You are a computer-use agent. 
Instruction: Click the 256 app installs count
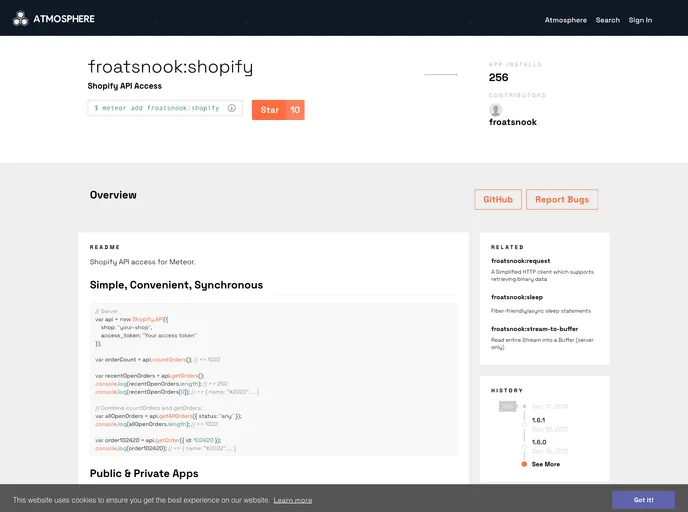(498, 78)
